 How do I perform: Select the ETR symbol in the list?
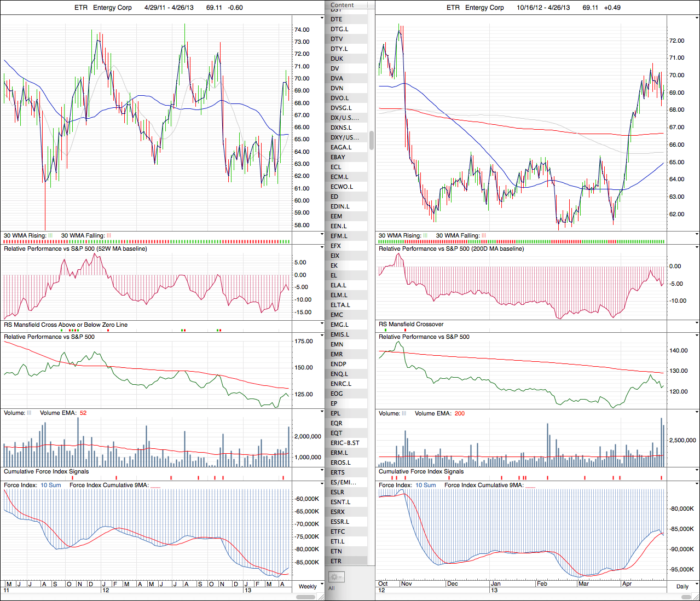336,561
